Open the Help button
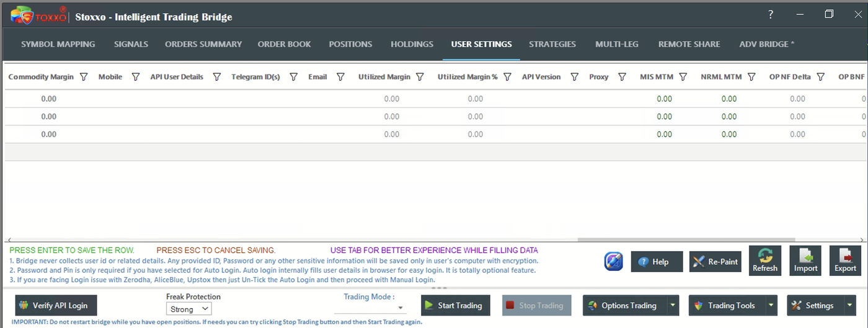The width and height of the screenshot is (868, 328). click(x=657, y=262)
